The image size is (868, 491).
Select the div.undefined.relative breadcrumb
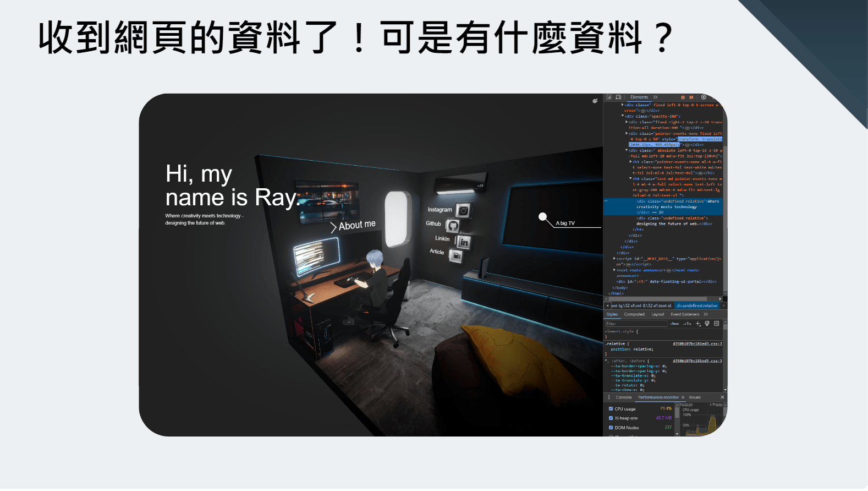coord(697,305)
